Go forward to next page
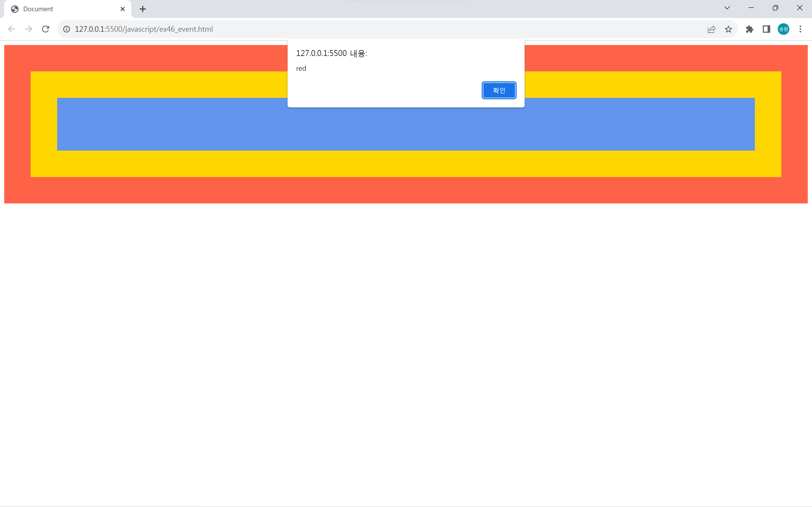812x507 pixels. (29, 29)
